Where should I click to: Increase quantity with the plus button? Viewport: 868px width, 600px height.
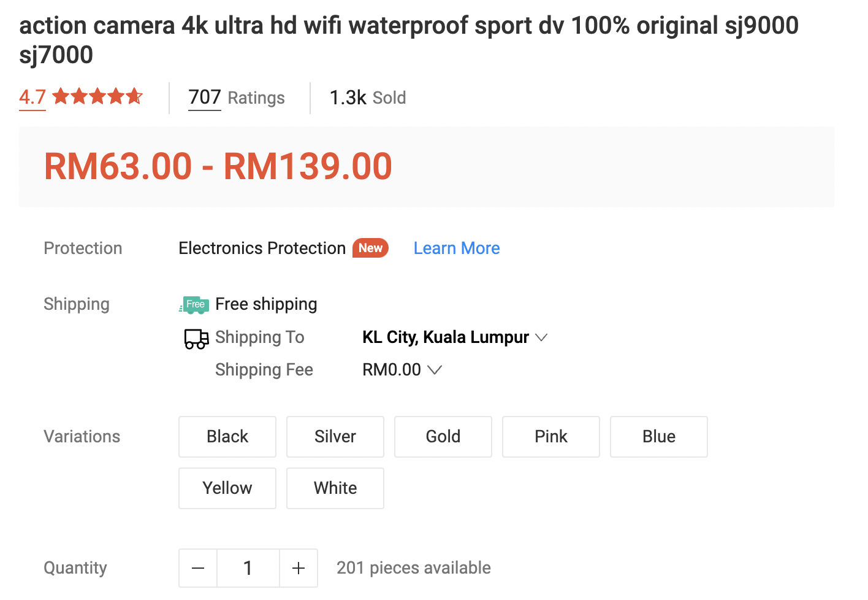click(299, 568)
